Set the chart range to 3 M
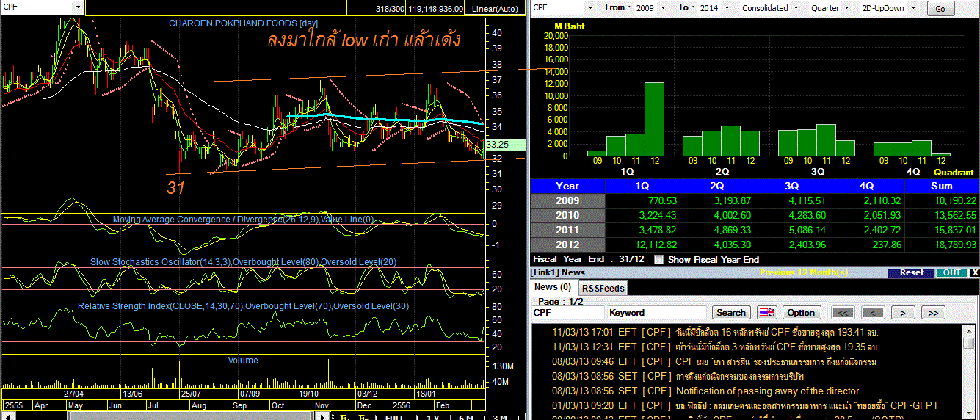 coord(499,416)
